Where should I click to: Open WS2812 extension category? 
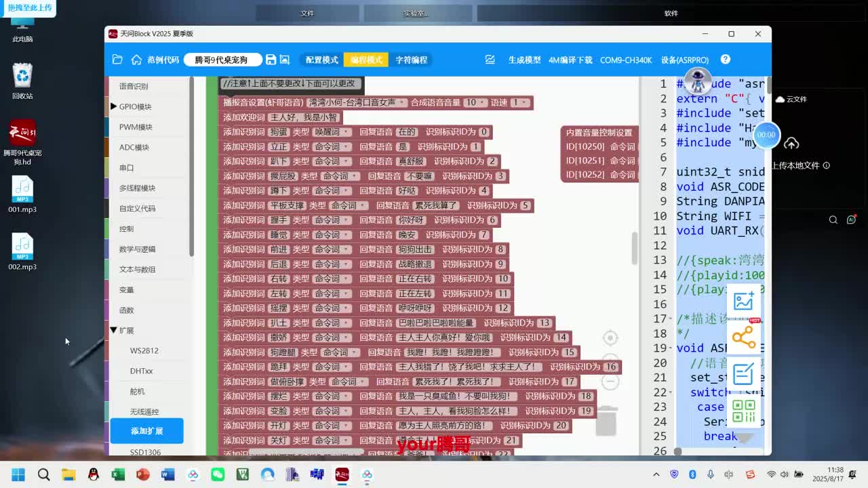pos(144,350)
